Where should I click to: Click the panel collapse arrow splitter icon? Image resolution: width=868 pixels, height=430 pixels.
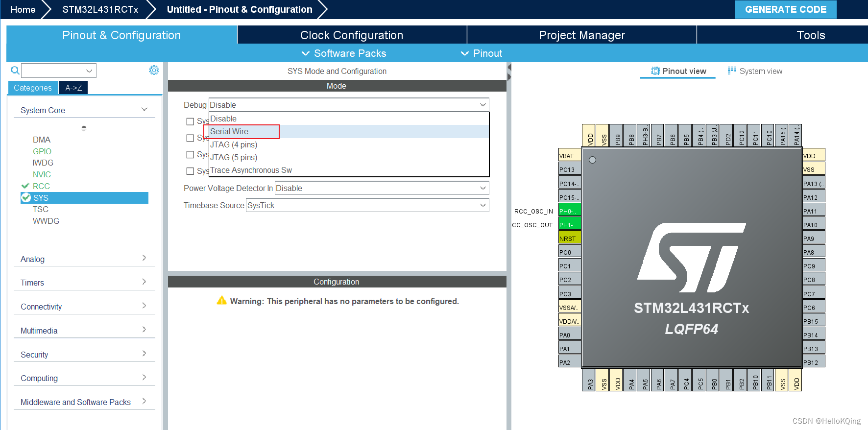click(x=509, y=72)
